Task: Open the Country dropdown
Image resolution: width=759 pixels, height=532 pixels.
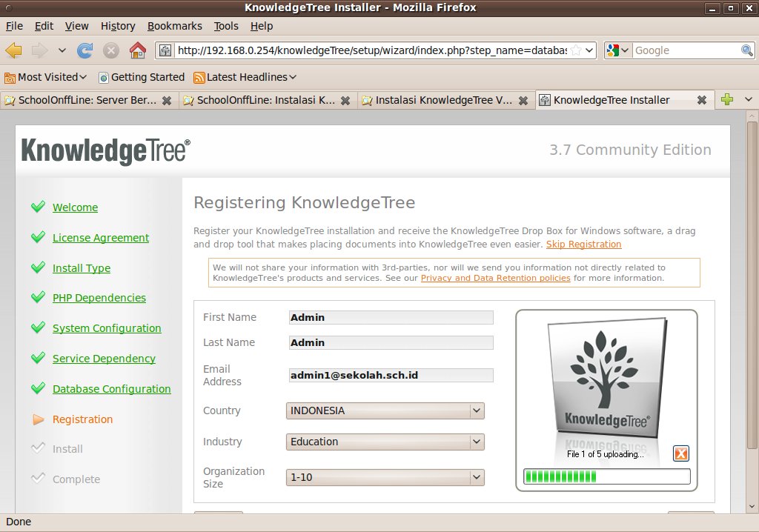Action: tap(385, 410)
